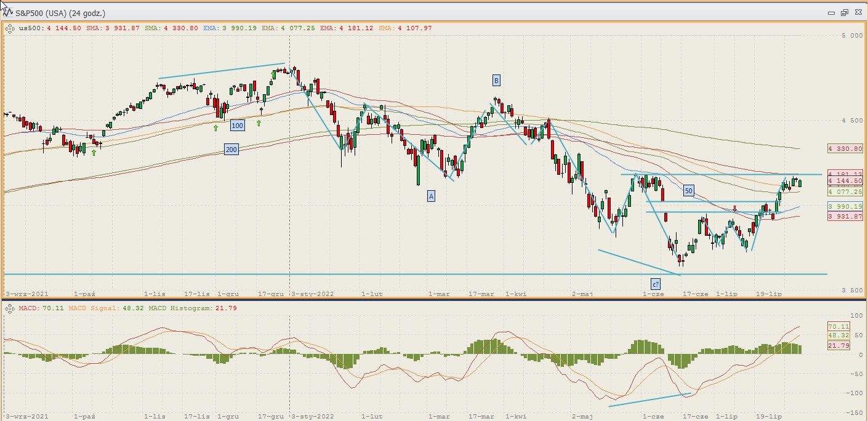Image resolution: width=868 pixels, height=421 pixels.
Task: Close the S&P500 chart window
Action: pyautogui.click(x=857, y=12)
